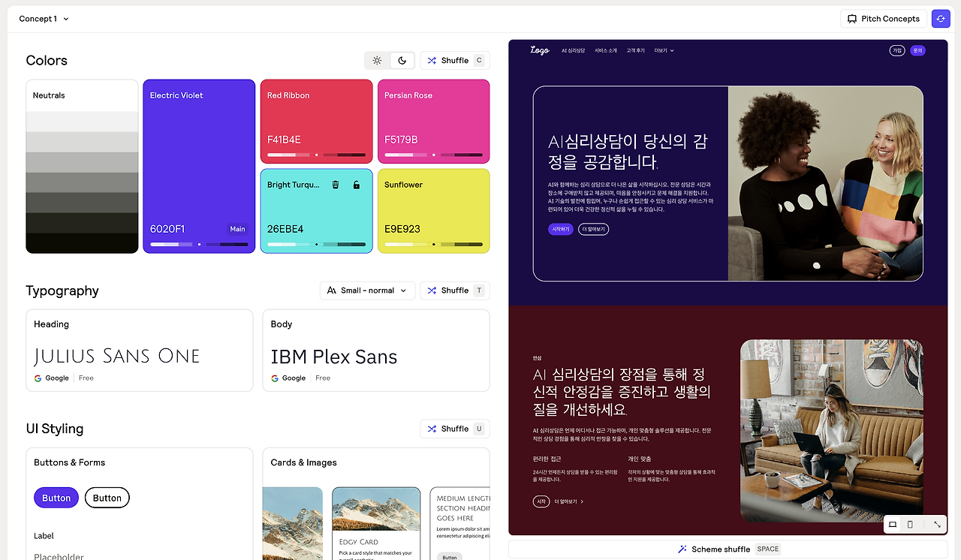Image resolution: width=961 pixels, height=560 pixels.
Task: Delete the Bright Turquoise swatch via trash icon
Action: click(x=335, y=184)
